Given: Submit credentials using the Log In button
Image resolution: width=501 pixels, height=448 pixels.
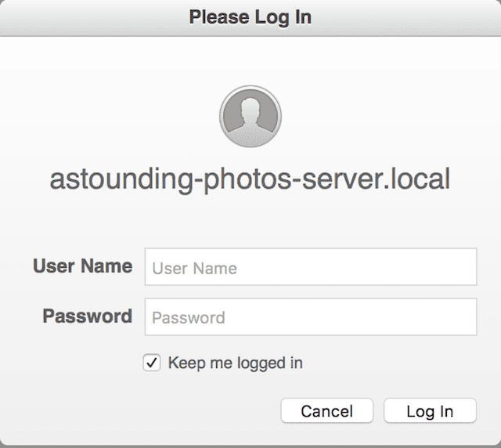Looking at the screenshot, I should click(x=430, y=411).
